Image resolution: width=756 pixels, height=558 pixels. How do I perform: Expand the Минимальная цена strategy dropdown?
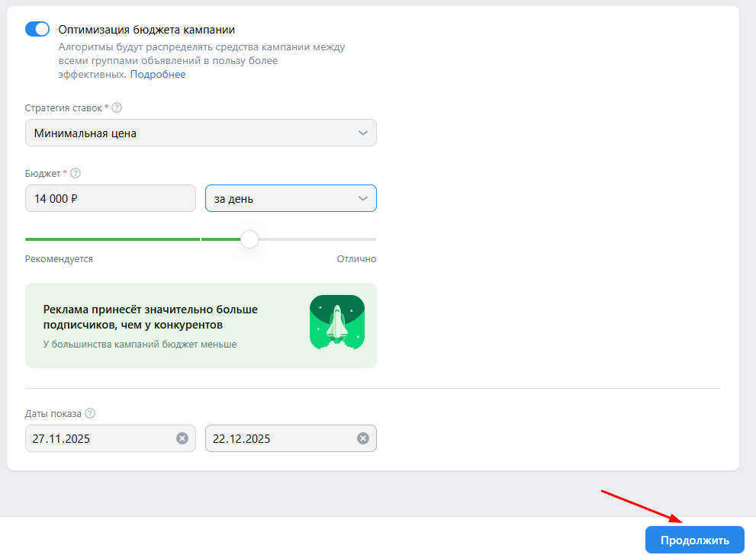pyautogui.click(x=201, y=133)
